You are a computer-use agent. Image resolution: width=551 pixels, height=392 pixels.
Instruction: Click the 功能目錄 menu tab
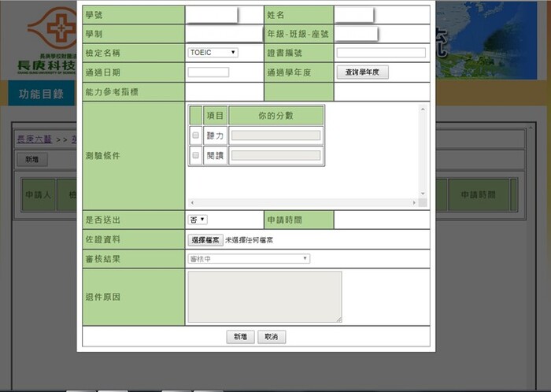pos(41,94)
